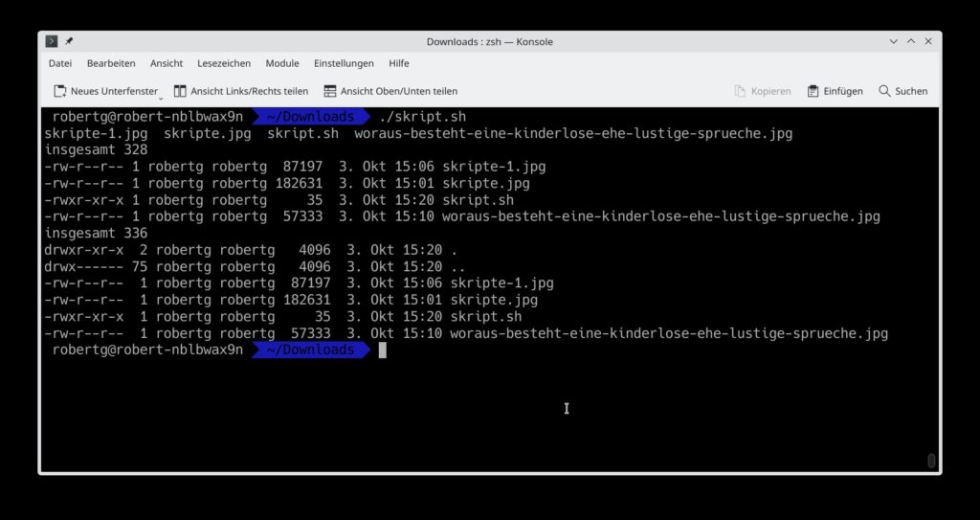
Task: Click the size value 182631 in first listing
Action: coord(300,183)
